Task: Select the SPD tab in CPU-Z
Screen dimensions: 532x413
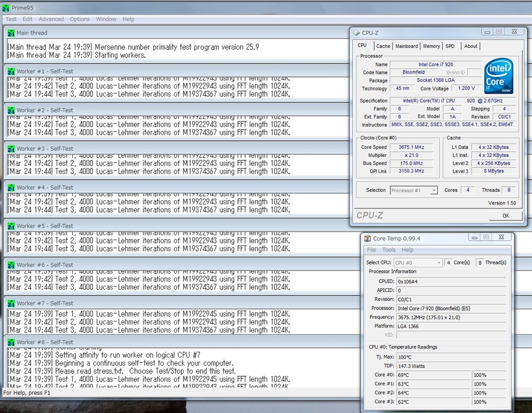Action: click(450, 46)
